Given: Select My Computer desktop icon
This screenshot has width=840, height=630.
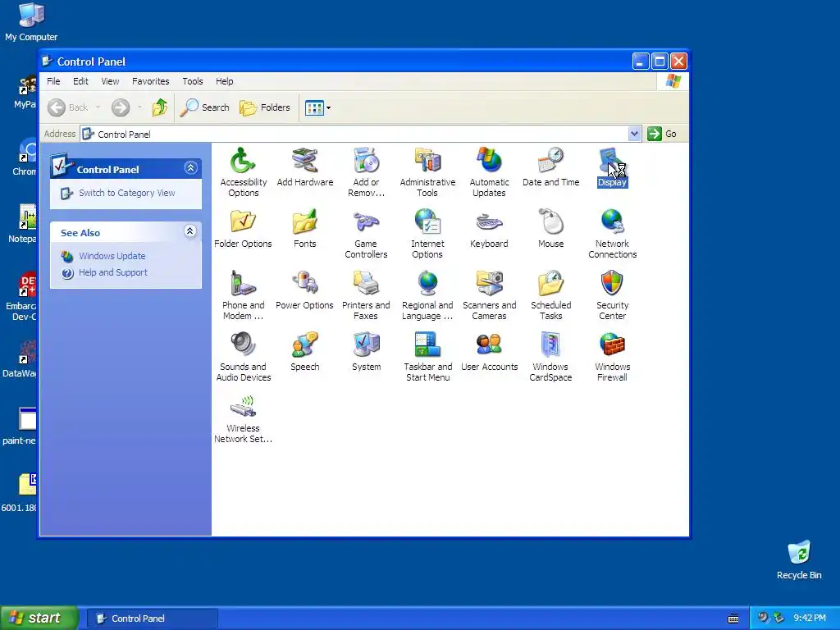Looking at the screenshot, I should [x=31, y=22].
